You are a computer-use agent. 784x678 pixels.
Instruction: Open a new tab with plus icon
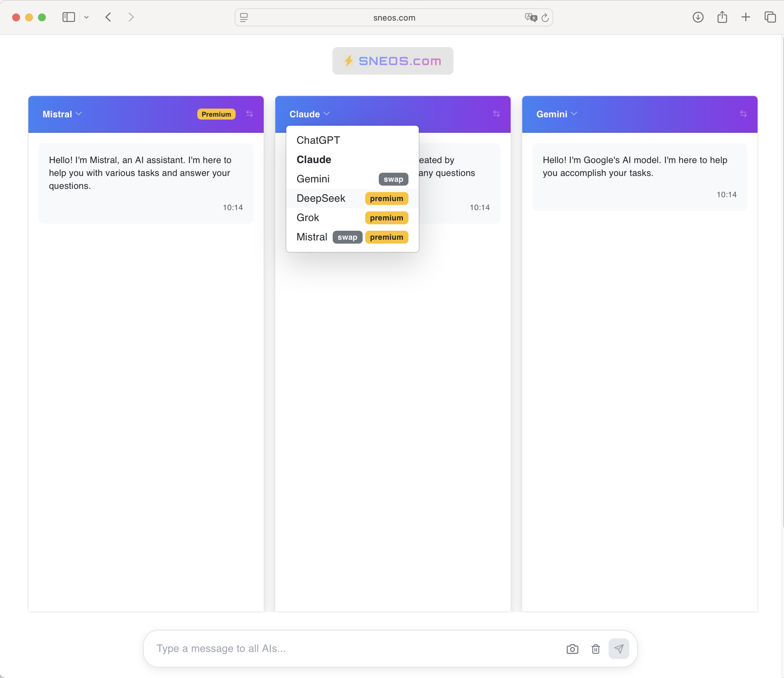(x=745, y=17)
